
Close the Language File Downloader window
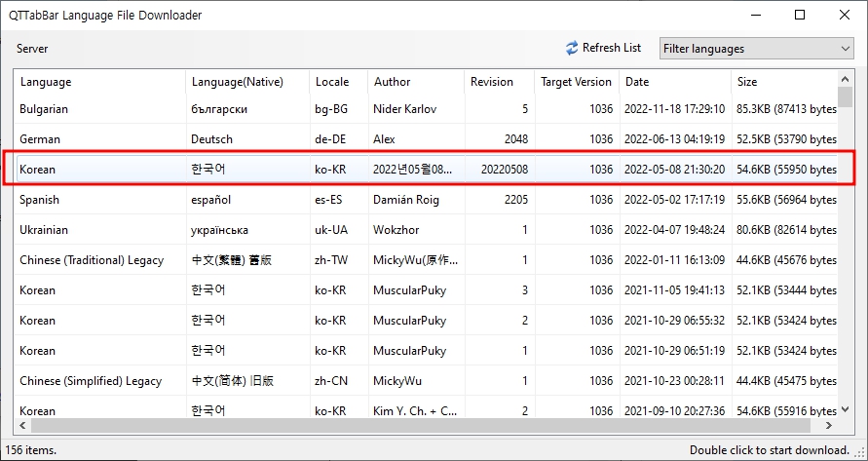pos(845,15)
